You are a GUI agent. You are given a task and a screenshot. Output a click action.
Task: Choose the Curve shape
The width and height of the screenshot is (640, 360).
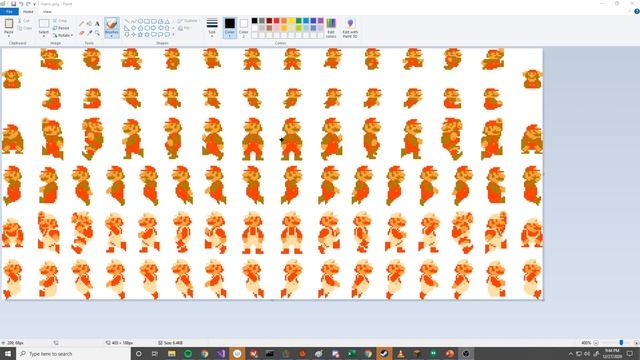click(x=133, y=21)
